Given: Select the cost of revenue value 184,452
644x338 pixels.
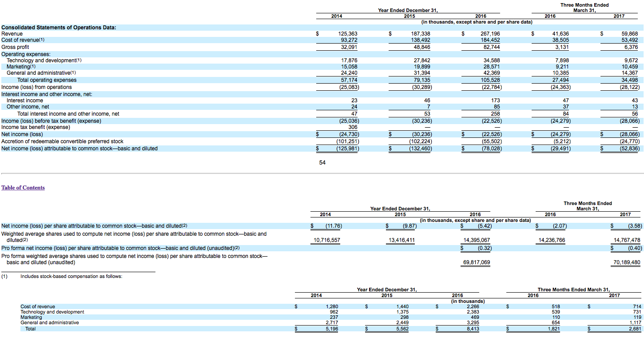Looking at the screenshot, I should pyautogui.click(x=490, y=40).
